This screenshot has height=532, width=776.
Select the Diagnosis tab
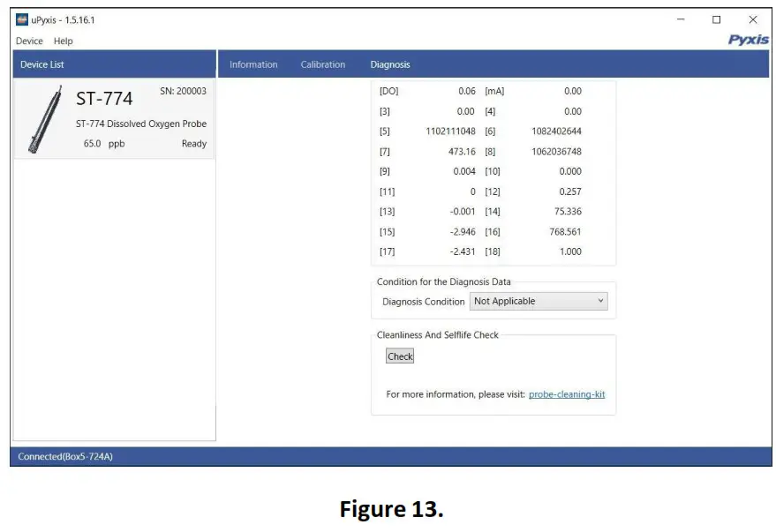tap(390, 64)
